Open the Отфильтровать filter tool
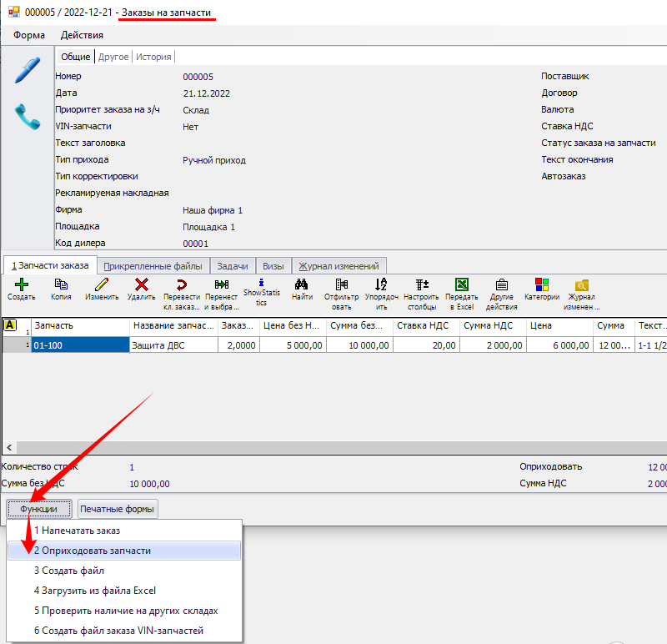 [341, 285]
